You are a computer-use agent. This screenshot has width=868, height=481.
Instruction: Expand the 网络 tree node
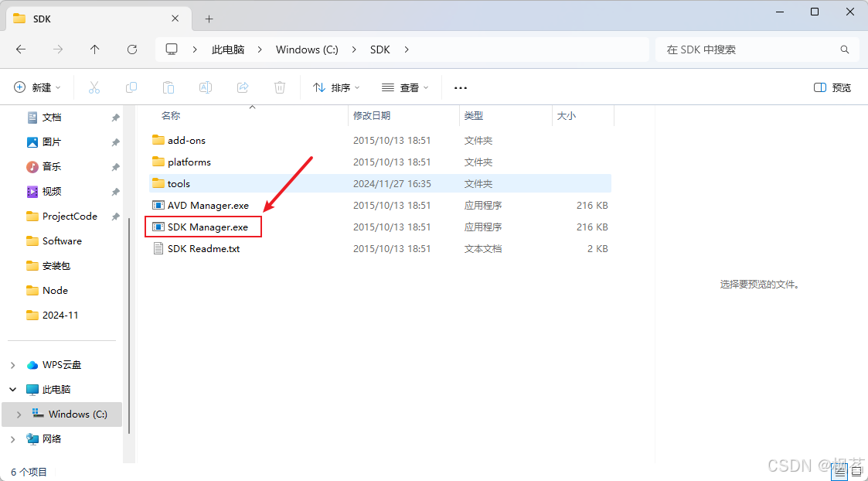13,439
